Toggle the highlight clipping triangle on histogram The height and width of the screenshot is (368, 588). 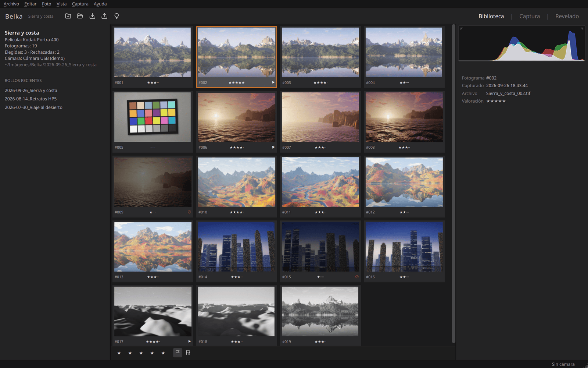click(582, 29)
